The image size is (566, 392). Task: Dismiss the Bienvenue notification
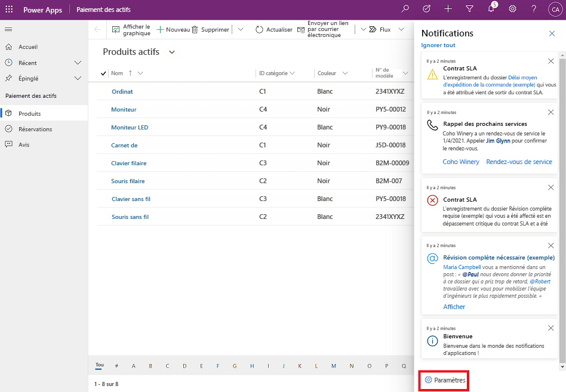point(551,328)
